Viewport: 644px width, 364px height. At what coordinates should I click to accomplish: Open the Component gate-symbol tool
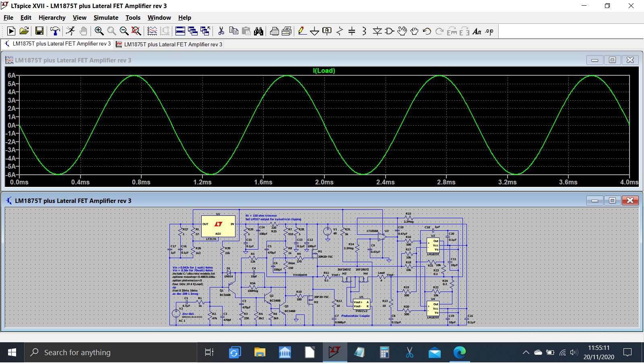pyautogui.click(x=389, y=31)
